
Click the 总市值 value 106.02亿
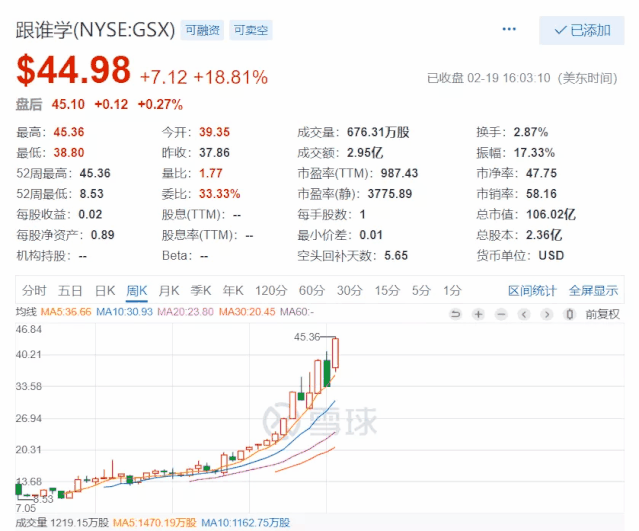[x=551, y=214]
